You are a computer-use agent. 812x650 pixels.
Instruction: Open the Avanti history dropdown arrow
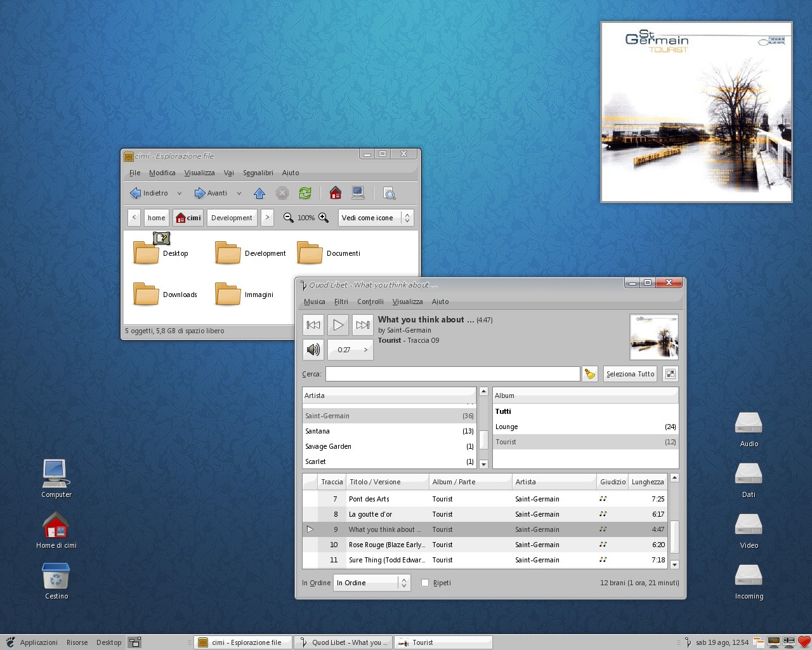[239, 193]
